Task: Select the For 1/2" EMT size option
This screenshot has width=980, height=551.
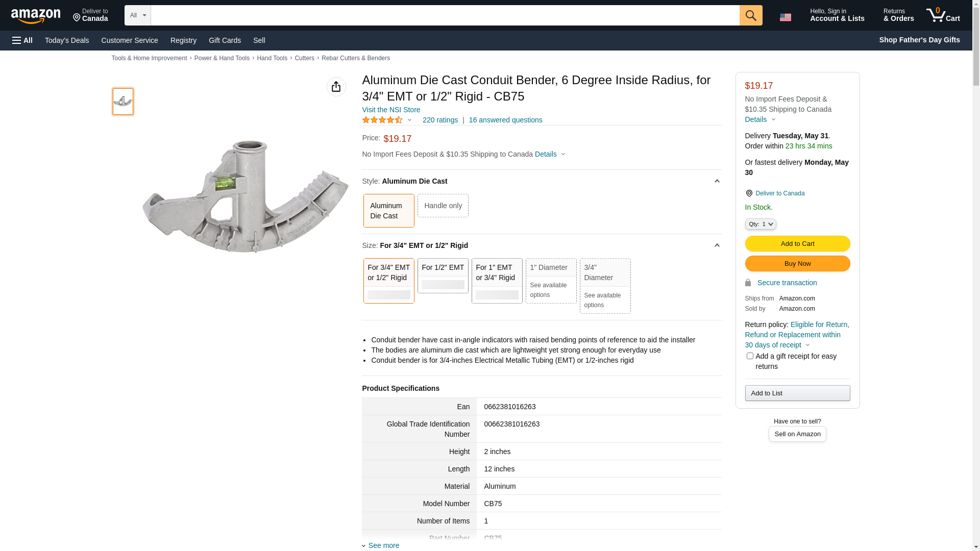Action: pyautogui.click(x=443, y=275)
